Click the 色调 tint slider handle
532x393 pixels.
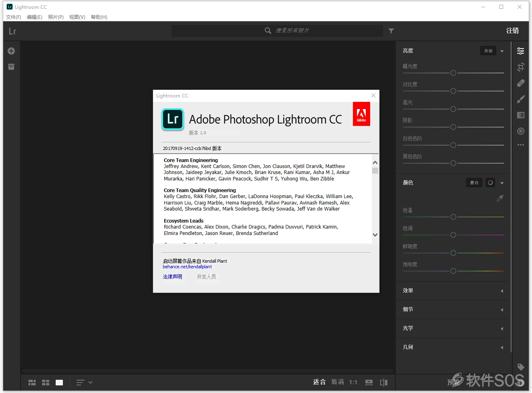coord(453,235)
